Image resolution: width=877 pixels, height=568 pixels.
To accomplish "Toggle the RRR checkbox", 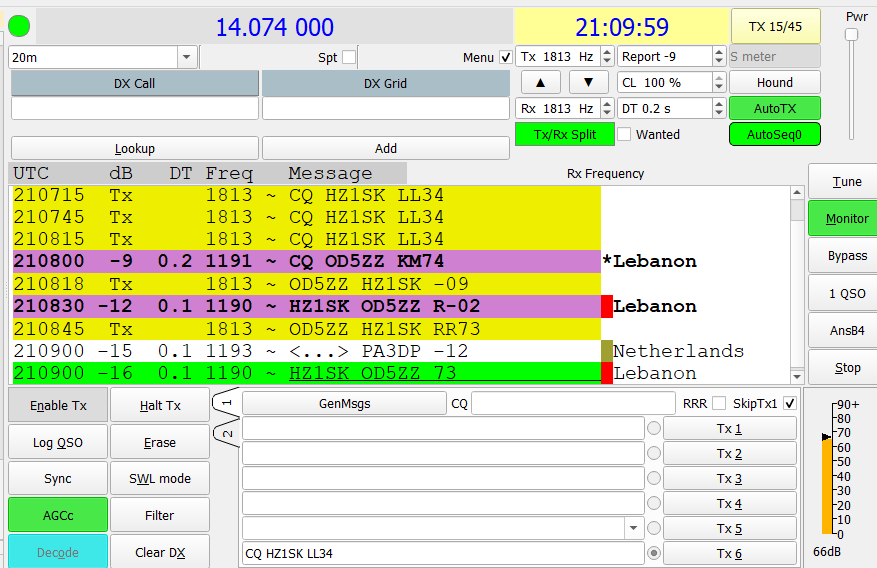I will (719, 403).
